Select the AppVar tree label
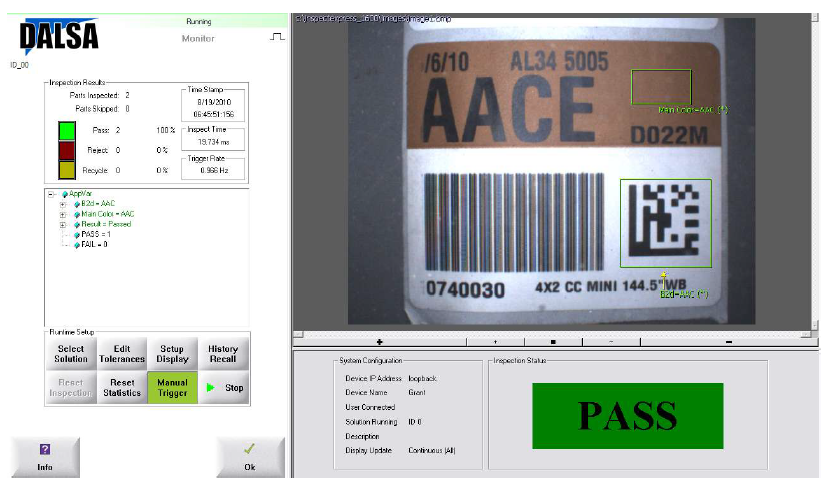825x495 pixels. [80, 194]
